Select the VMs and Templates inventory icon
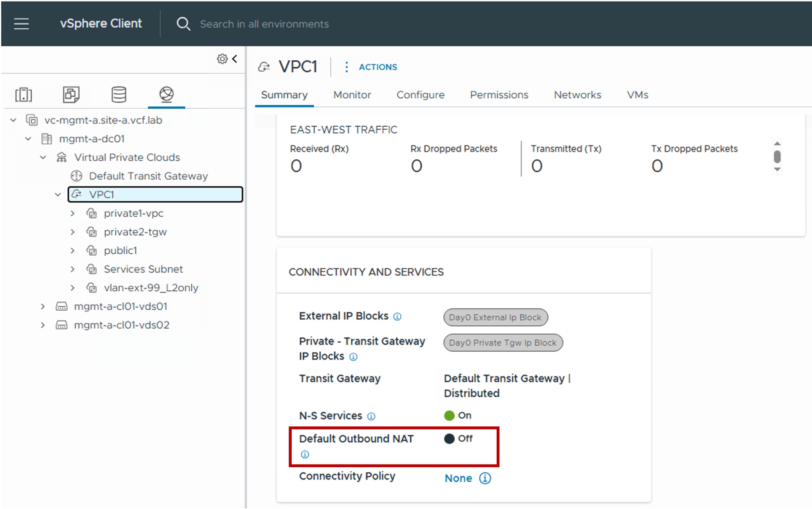This screenshot has width=812, height=509. point(71,95)
